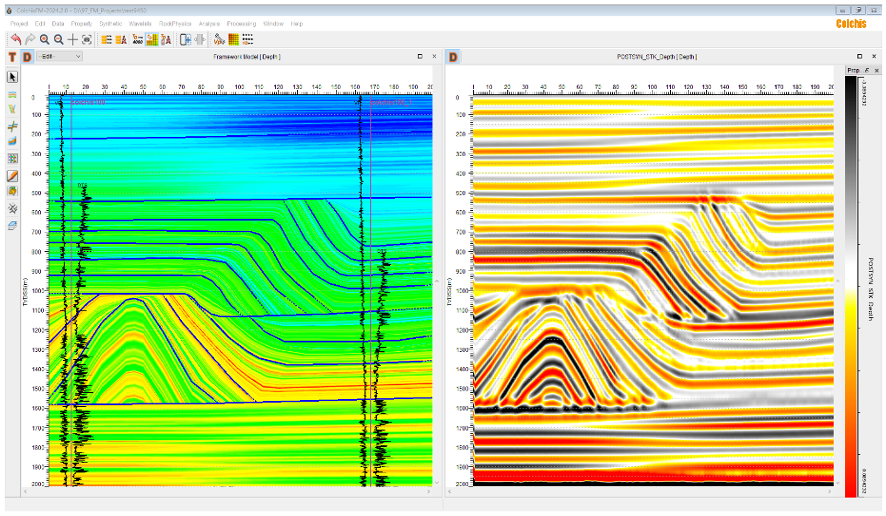Click the POSTSYN STK Depth color scale bar
The image size is (886, 516).
(851, 290)
